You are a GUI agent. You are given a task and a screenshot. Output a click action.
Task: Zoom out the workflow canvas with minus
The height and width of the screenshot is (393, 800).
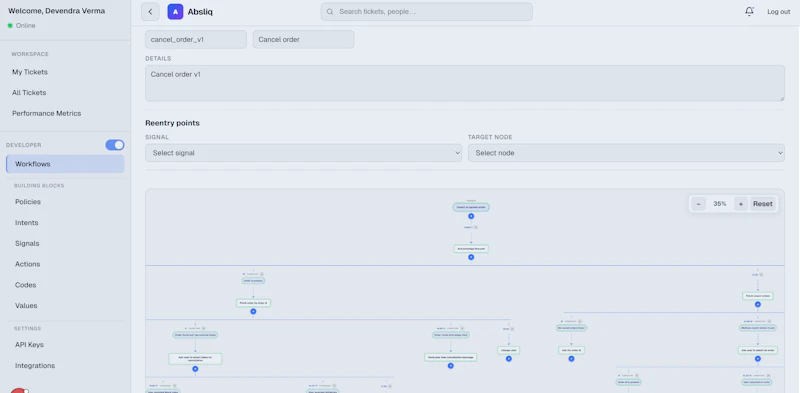698,204
